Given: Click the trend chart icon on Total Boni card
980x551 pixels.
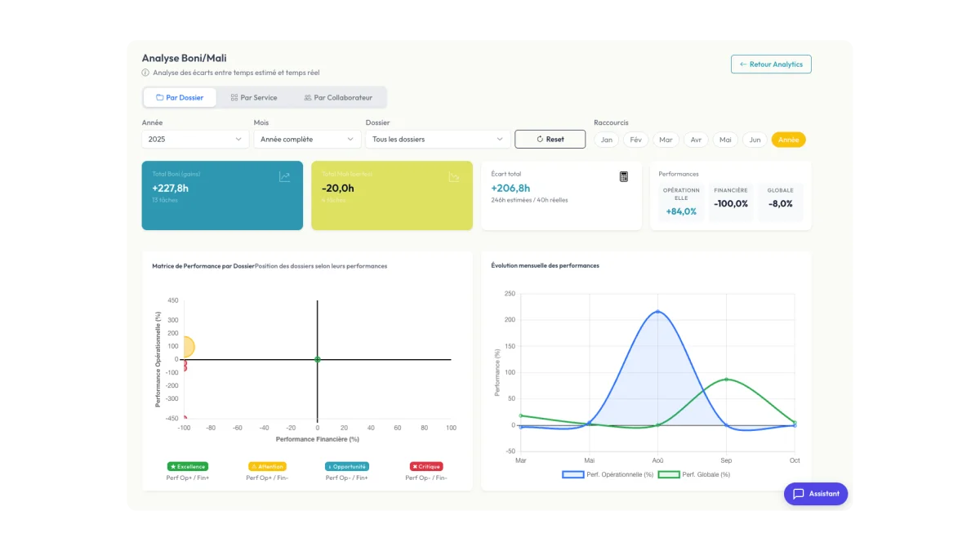Looking at the screenshot, I should 284,176.
